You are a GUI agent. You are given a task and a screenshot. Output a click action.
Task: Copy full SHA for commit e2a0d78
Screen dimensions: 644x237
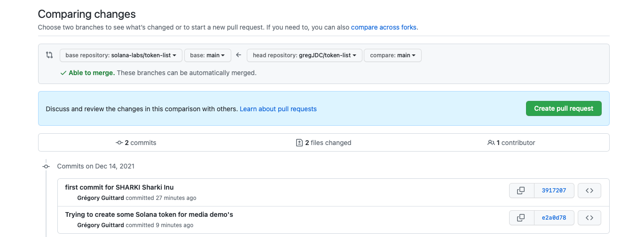click(521, 218)
